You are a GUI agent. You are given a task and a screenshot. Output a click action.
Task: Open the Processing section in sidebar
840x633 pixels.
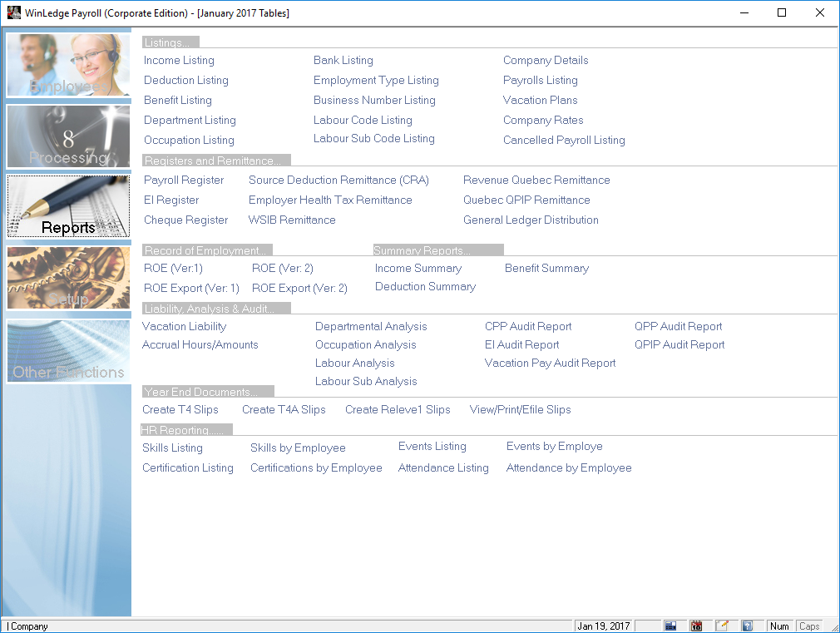pos(68,136)
